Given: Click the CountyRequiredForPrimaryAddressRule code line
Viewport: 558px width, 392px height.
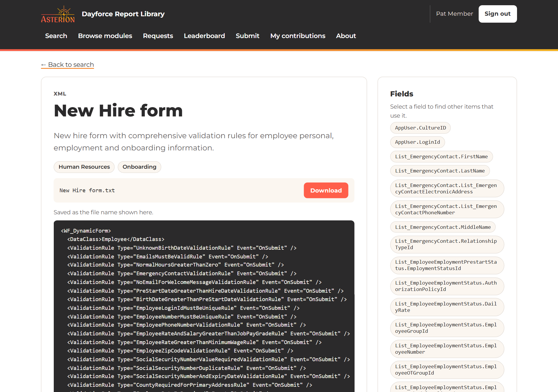Looking at the screenshot, I should click(x=190, y=385).
